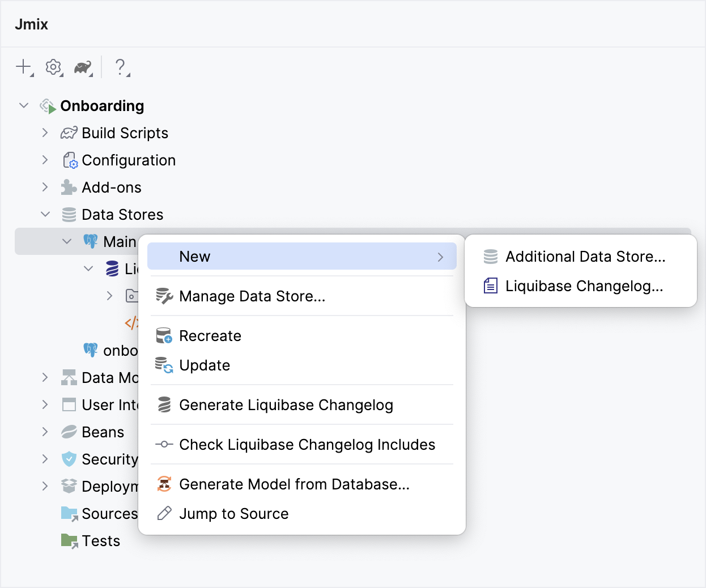Click the Recreate database icon

(164, 336)
